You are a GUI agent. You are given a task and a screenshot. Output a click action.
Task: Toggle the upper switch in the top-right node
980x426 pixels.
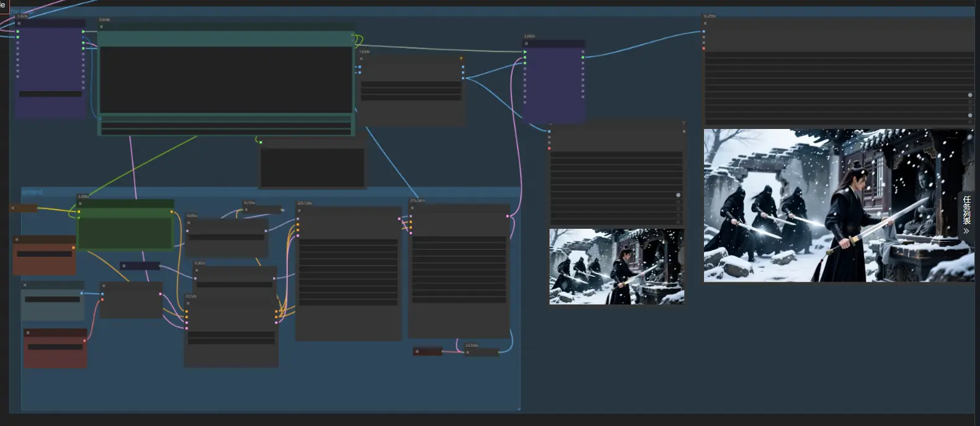(970, 95)
